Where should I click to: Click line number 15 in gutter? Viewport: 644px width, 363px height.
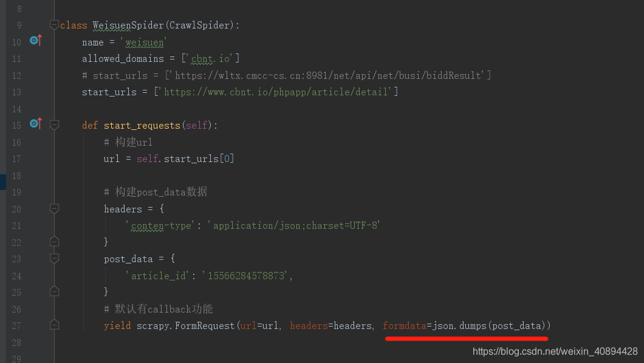tap(16, 125)
